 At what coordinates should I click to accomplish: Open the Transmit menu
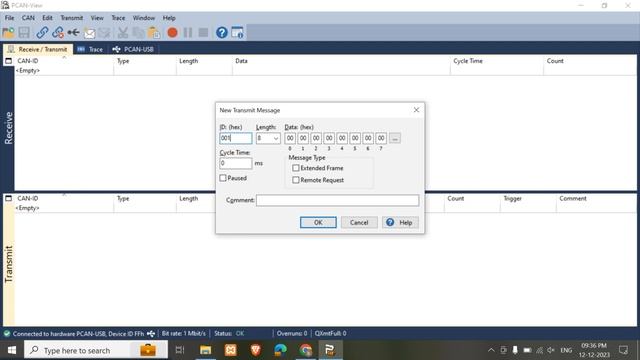coord(71,18)
